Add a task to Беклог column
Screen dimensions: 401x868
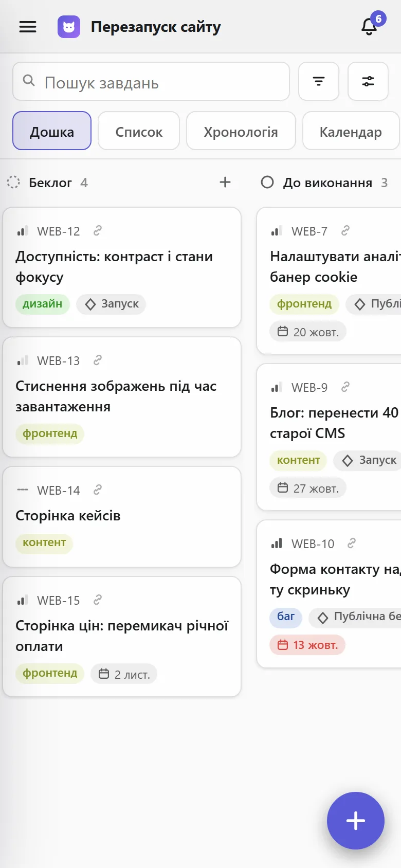(225, 182)
